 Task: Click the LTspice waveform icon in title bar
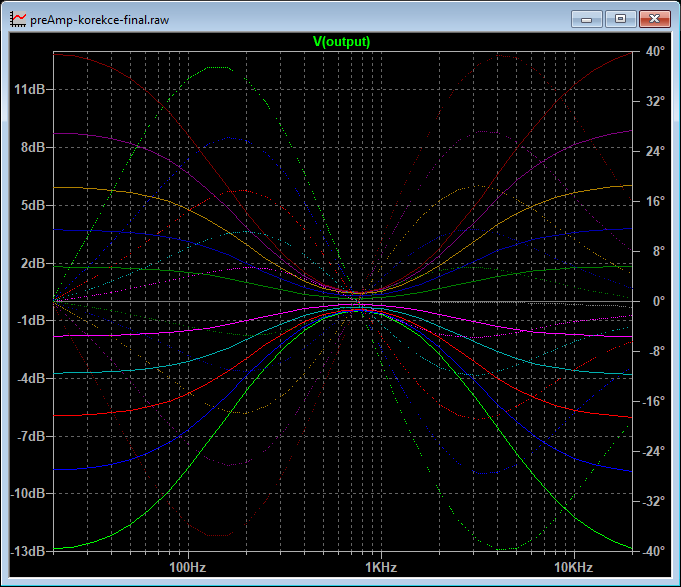[x=18, y=20]
